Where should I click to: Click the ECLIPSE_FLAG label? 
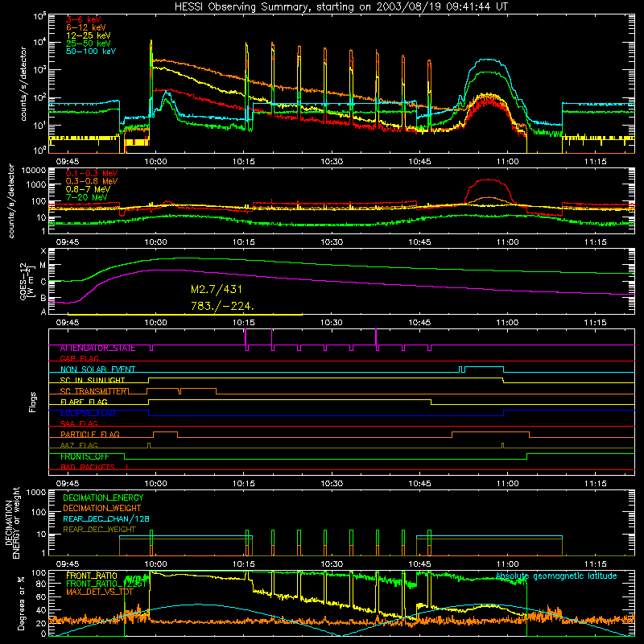[x=88, y=413]
